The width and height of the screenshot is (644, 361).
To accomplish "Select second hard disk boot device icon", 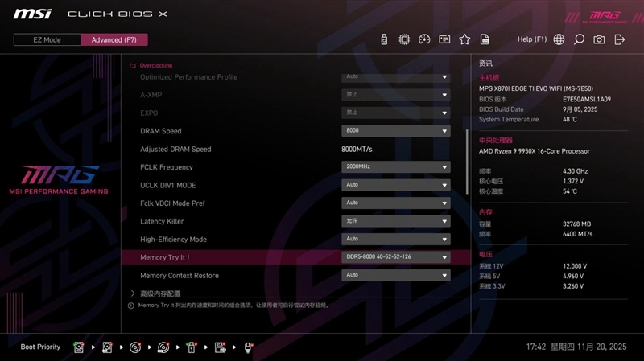I will click(x=107, y=347).
